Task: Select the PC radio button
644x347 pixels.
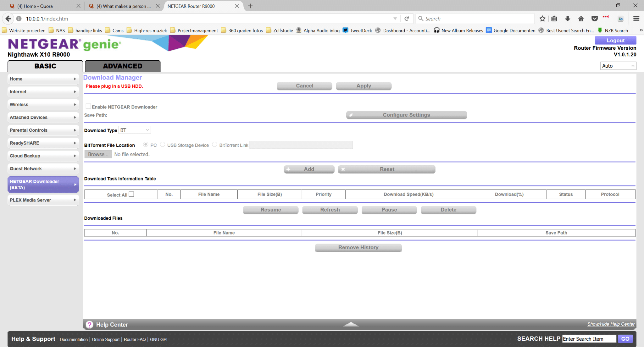Action: 146,145
